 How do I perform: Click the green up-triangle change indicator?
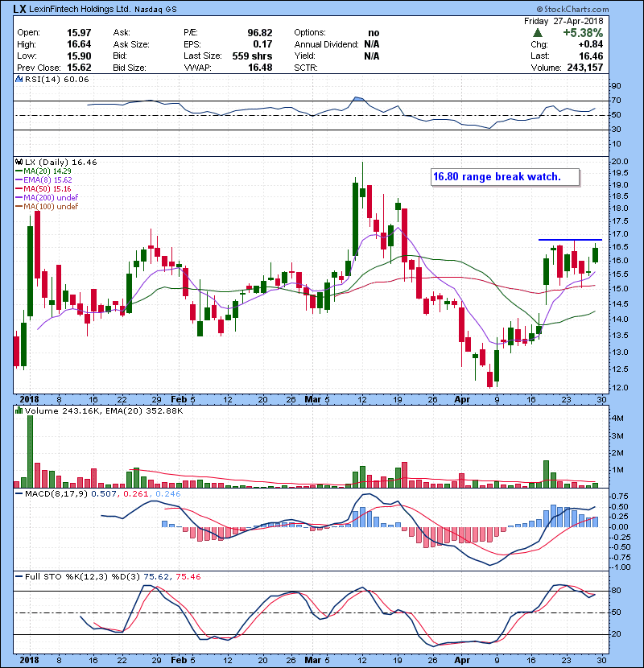[x=538, y=33]
